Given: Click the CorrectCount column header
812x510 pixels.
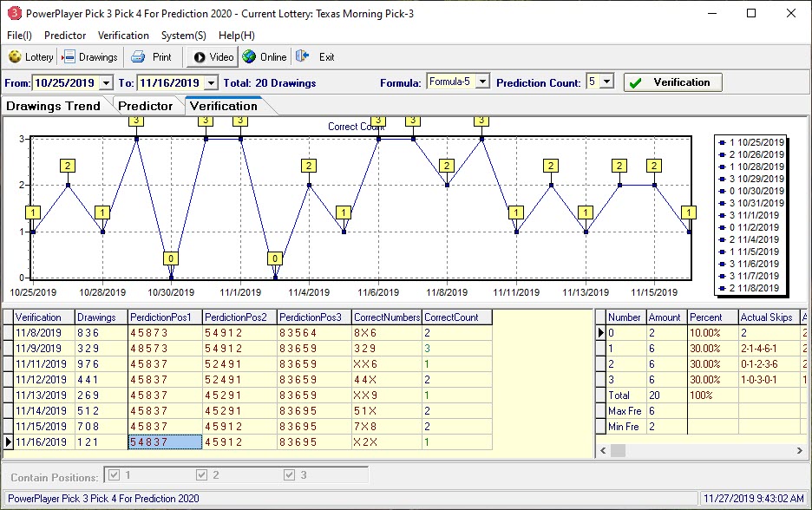Looking at the screenshot, I should (x=457, y=317).
